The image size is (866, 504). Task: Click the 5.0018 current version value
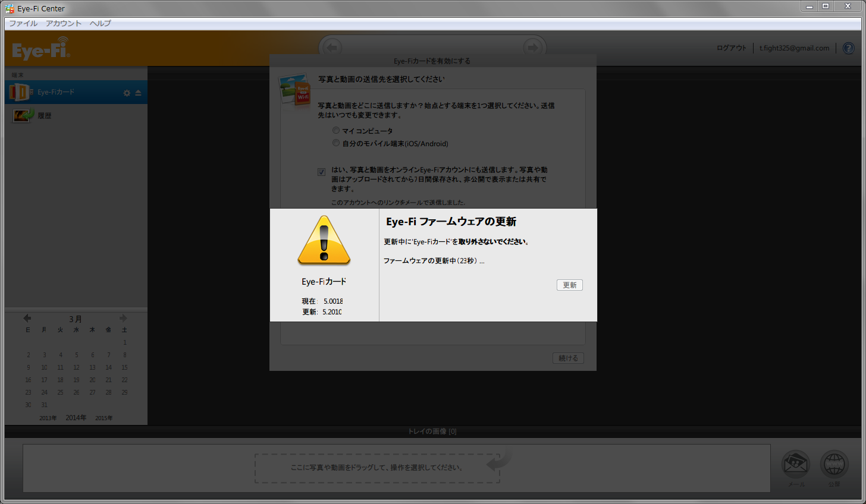click(x=333, y=301)
